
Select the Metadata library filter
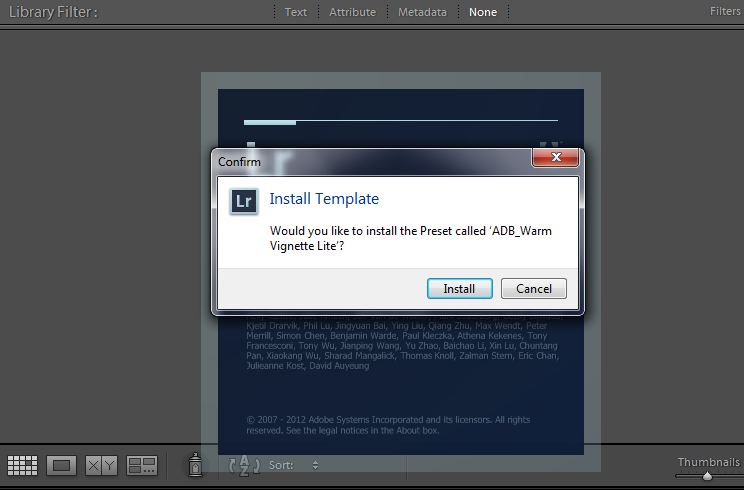point(422,12)
